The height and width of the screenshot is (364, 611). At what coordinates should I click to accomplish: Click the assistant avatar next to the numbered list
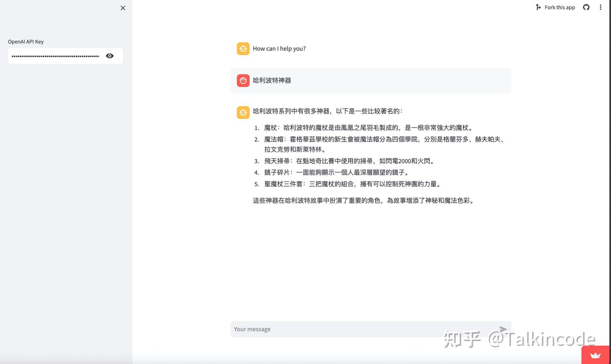point(243,112)
